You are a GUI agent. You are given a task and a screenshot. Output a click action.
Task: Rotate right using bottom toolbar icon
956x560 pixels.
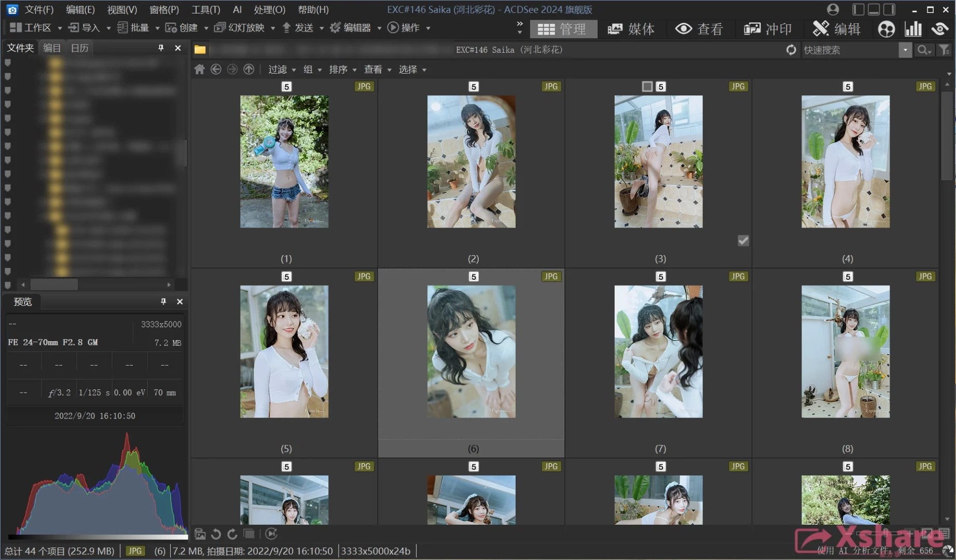point(232,534)
